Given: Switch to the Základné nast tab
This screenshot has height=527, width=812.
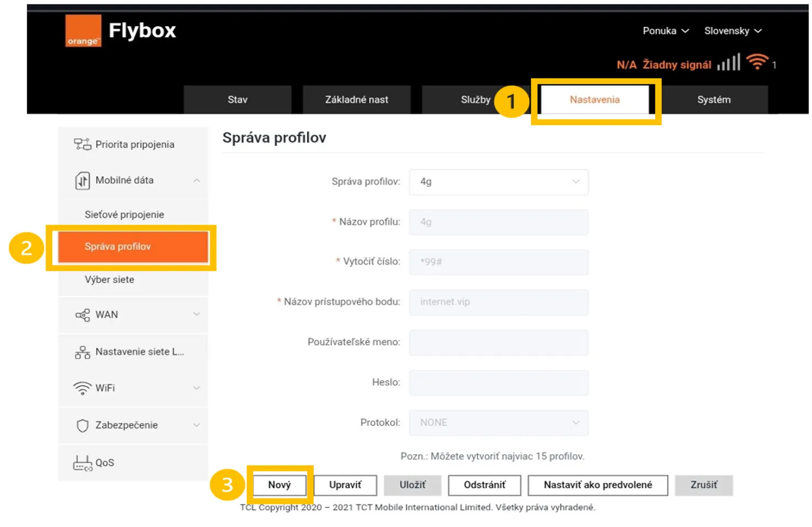Looking at the screenshot, I should (x=357, y=100).
